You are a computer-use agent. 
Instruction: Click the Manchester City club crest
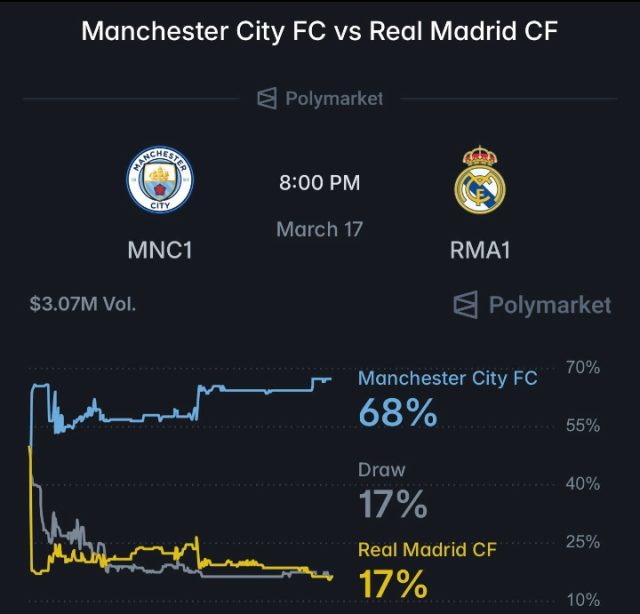[160, 182]
